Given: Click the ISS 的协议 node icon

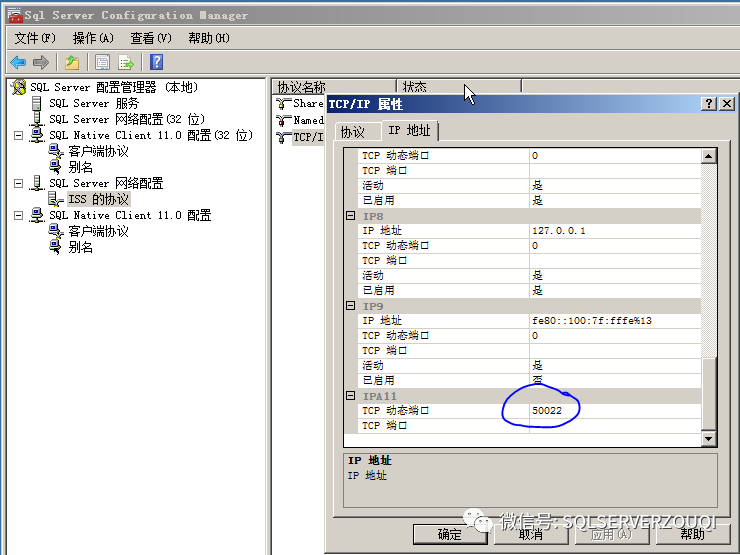Looking at the screenshot, I should [56, 199].
